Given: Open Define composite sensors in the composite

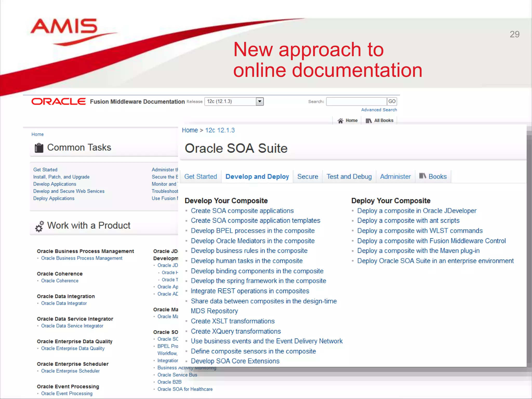Looking at the screenshot, I should point(253,351).
